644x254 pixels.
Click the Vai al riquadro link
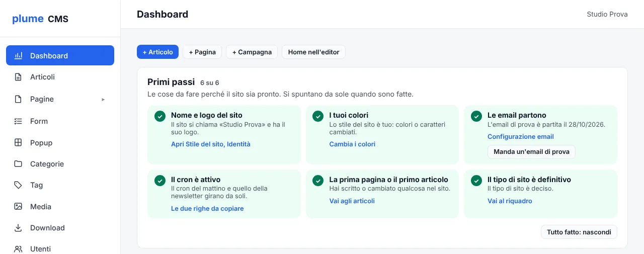(510, 201)
